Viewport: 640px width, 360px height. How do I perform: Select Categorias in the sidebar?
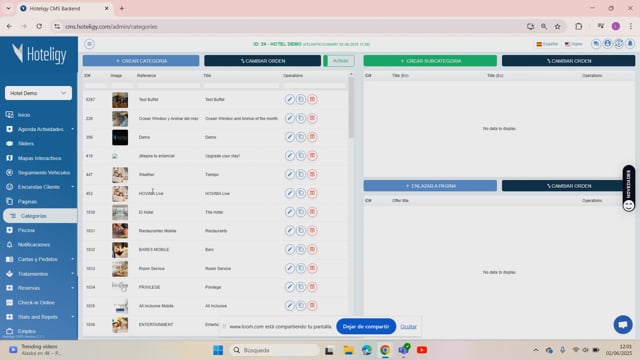pyautogui.click(x=40, y=216)
